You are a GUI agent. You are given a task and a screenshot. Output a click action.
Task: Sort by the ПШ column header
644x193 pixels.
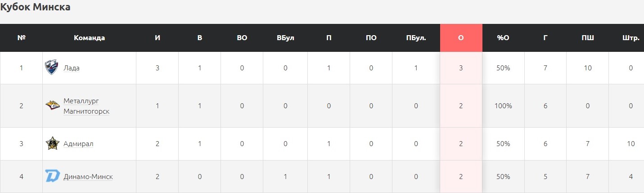587,38
